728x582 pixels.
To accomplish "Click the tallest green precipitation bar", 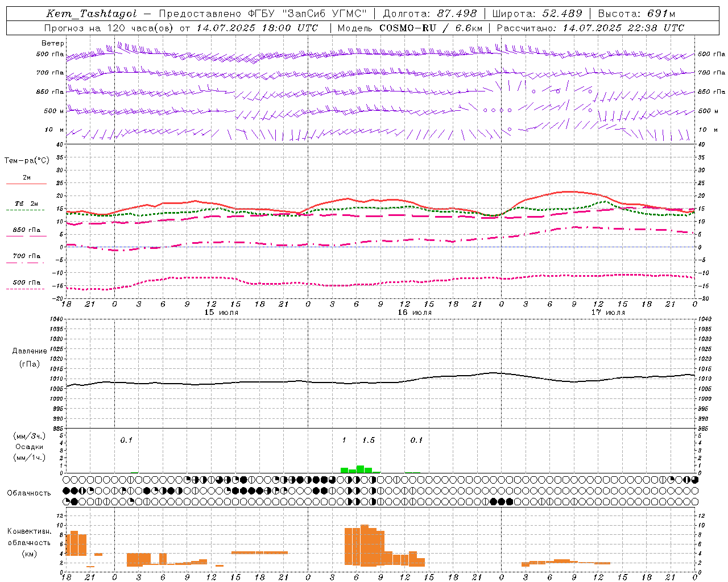I will (360, 469).
